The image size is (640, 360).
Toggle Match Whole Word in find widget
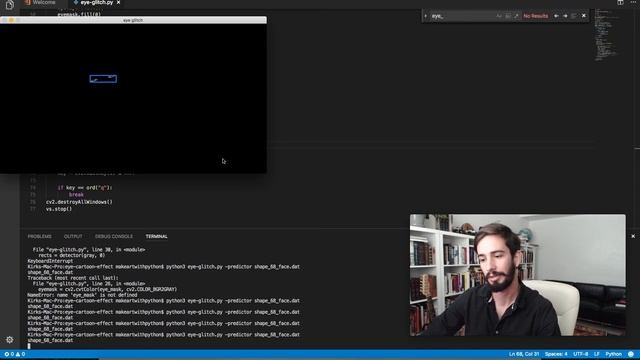pyautogui.click(x=508, y=16)
